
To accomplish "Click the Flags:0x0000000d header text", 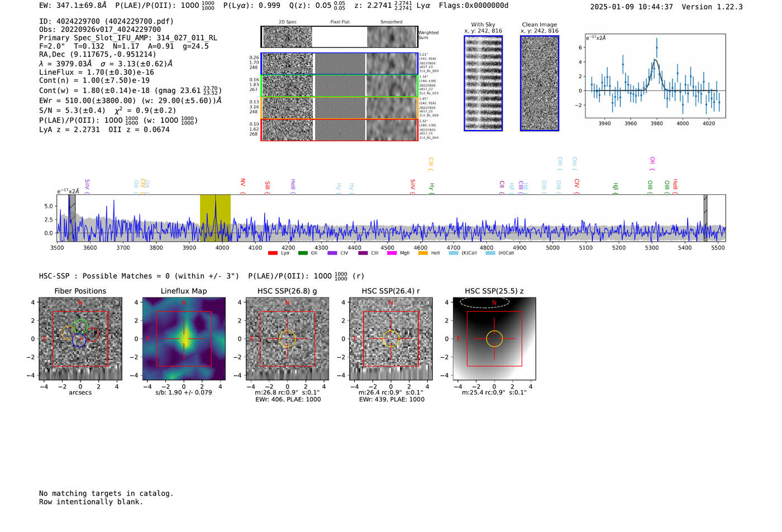I will 474,6.
